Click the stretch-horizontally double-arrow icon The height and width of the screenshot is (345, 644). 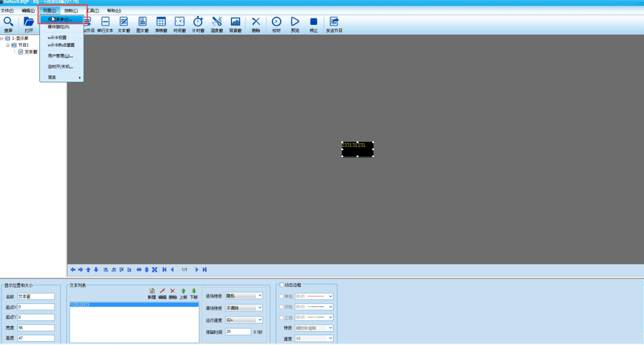[x=139, y=270]
